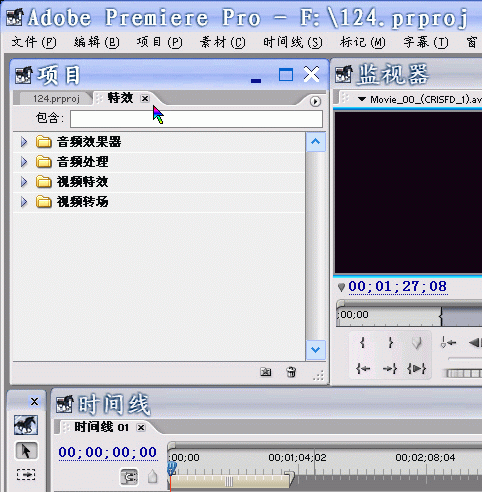Select the 视频转场 folder icon
482x492 pixels.
tap(44, 202)
